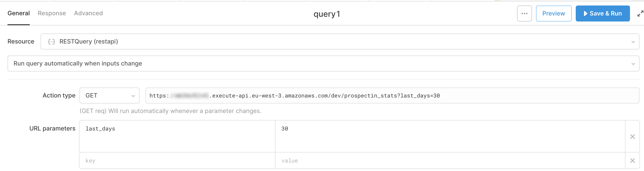The width and height of the screenshot is (644, 171).
Task: Click the RESTQuery resource braces icon
Action: click(51, 41)
